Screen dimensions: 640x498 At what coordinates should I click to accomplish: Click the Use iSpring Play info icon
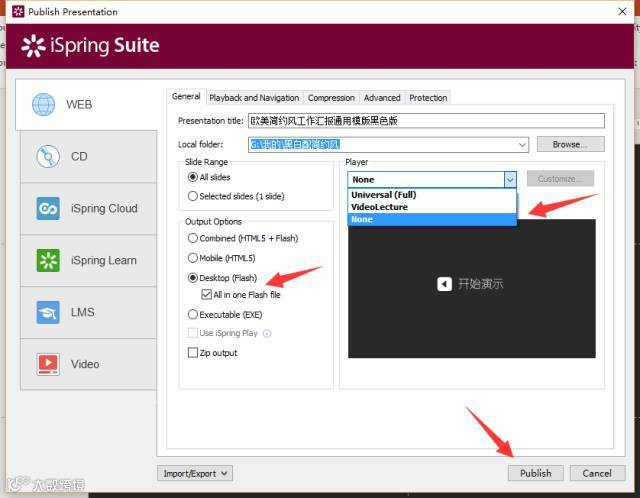(x=267, y=333)
